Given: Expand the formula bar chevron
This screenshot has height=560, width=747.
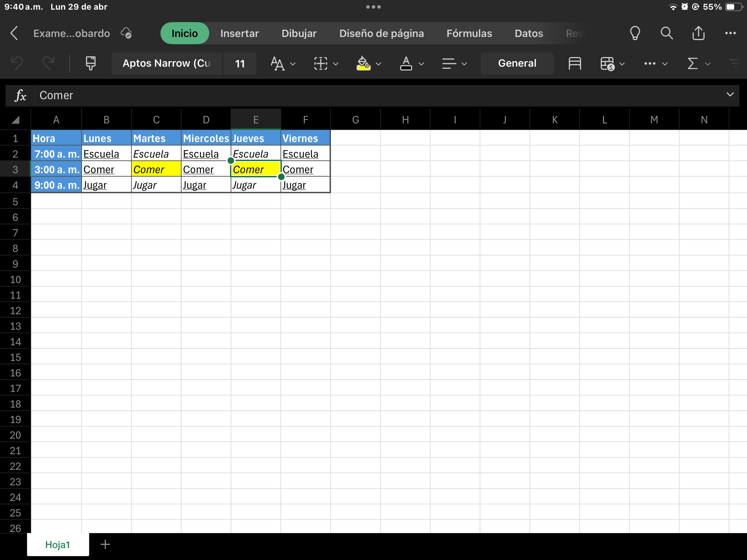Looking at the screenshot, I should [x=730, y=94].
